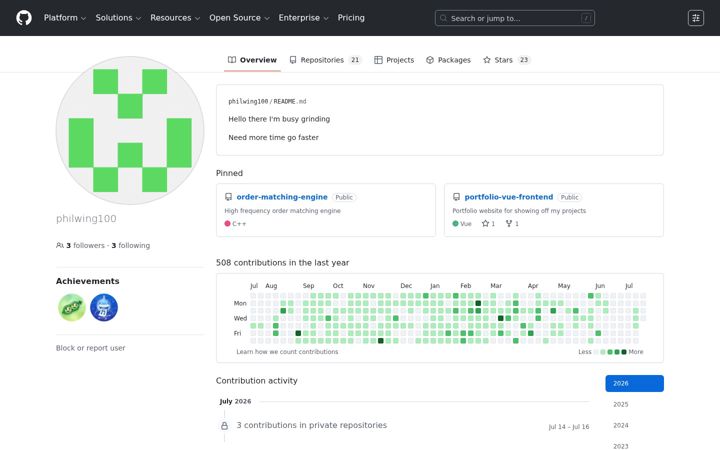Open the README.md file link
The image size is (720, 450).
[x=290, y=101]
